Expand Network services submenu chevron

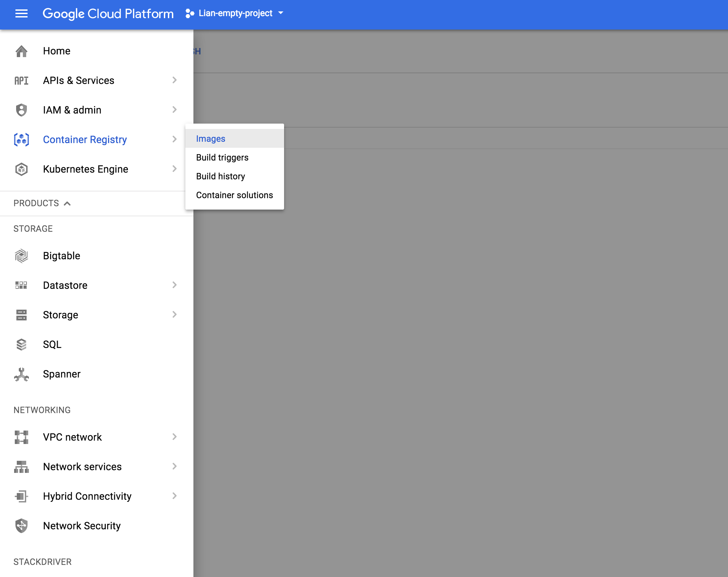[x=174, y=466]
